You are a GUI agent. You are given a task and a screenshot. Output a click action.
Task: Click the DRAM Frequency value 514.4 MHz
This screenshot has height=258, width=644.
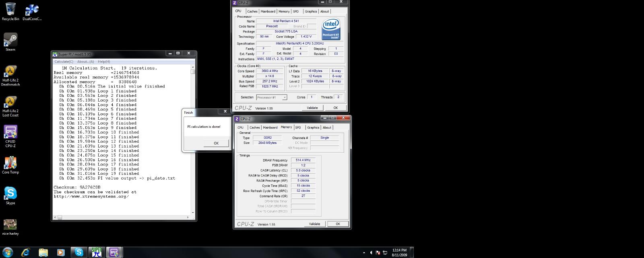pyautogui.click(x=303, y=160)
